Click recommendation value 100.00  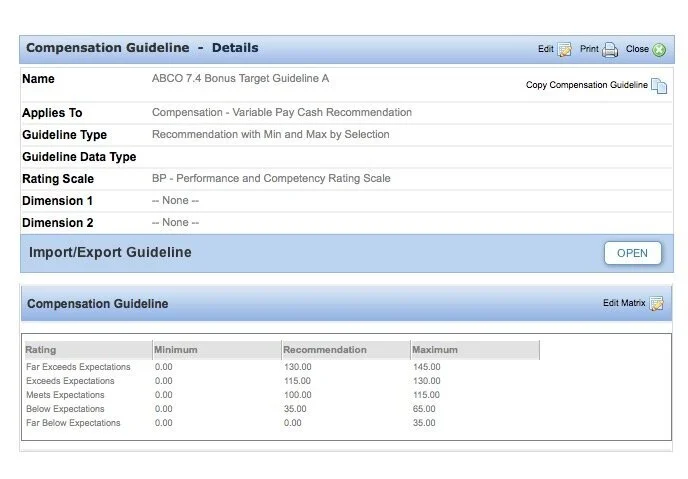(297, 395)
